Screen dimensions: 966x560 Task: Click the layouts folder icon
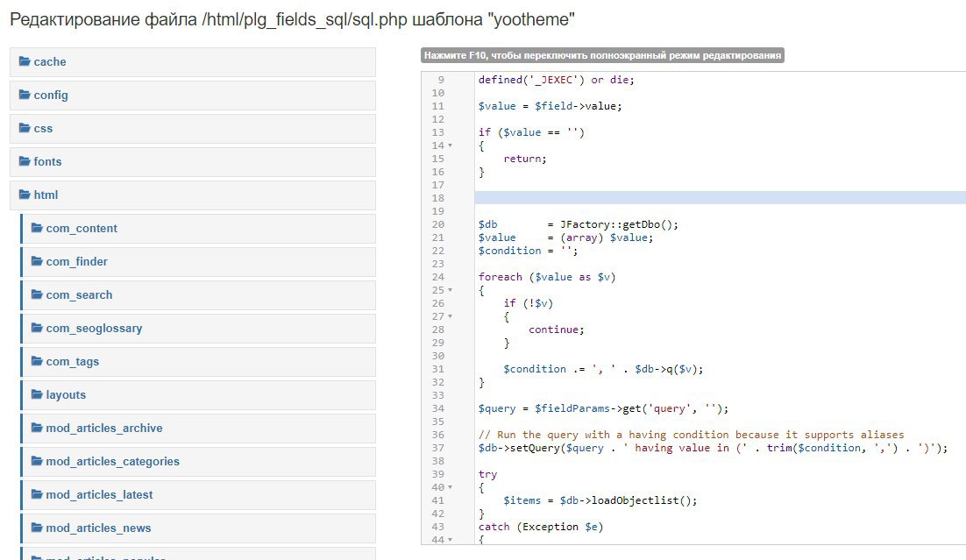tap(37, 393)
